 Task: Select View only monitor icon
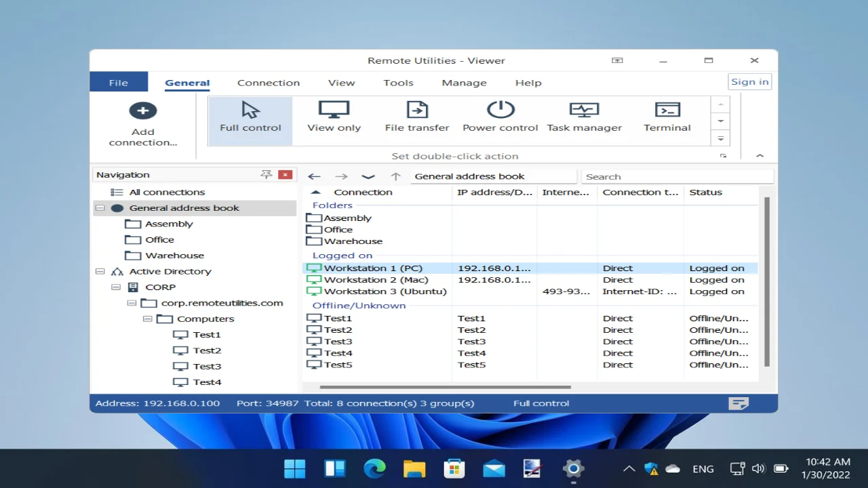[x=334, y=110]
